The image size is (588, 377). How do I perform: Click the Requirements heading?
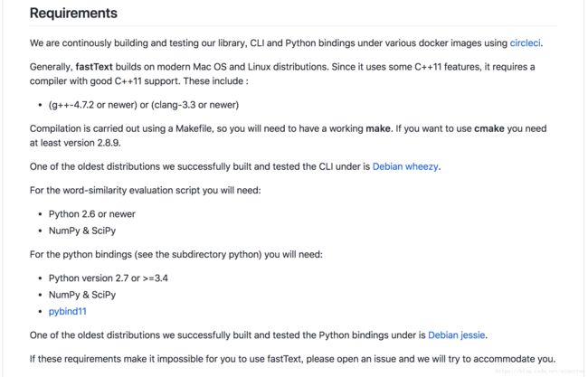pyautogui.click(x=73, y=14)
